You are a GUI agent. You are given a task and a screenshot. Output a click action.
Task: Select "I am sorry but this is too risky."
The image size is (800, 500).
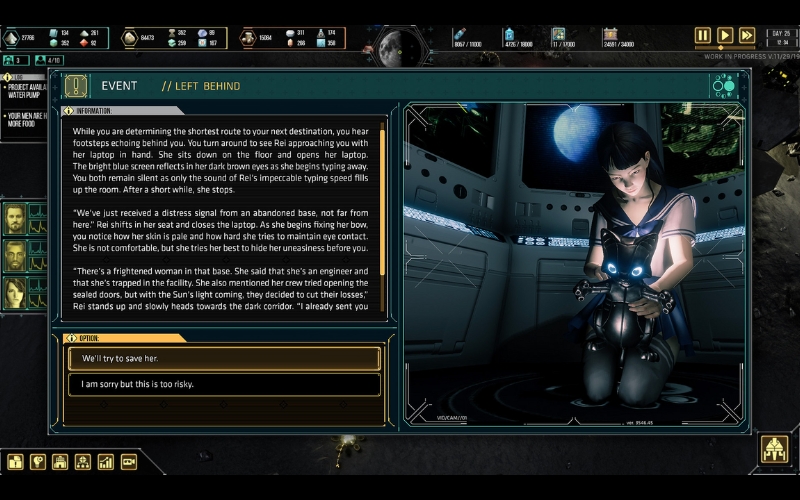[224, 384]
